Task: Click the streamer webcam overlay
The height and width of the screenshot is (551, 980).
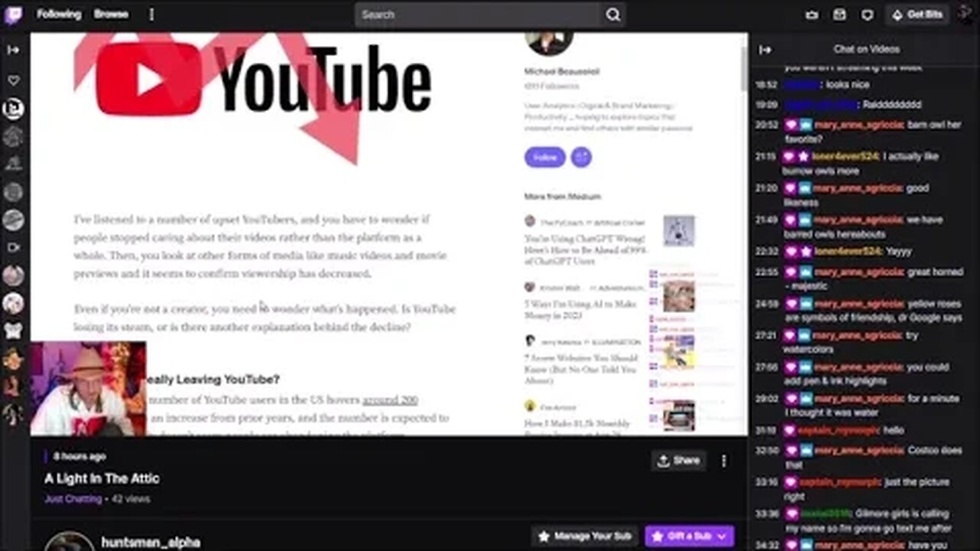Action: click(x=88, y=389)
